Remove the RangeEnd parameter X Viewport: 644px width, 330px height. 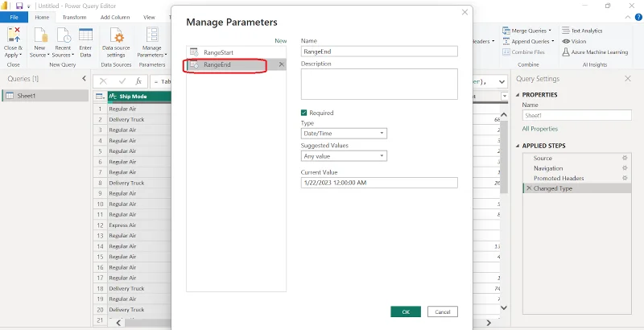[281, 64]
